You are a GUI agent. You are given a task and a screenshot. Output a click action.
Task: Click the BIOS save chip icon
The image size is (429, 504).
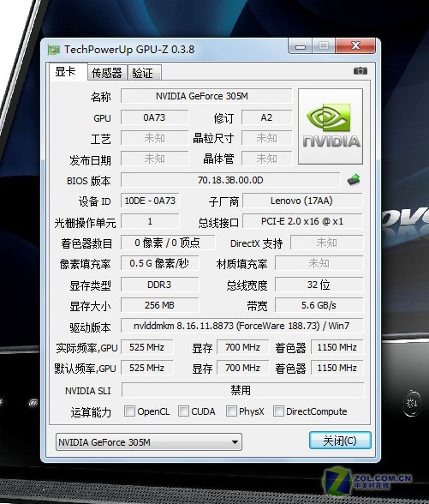[354, 179]
